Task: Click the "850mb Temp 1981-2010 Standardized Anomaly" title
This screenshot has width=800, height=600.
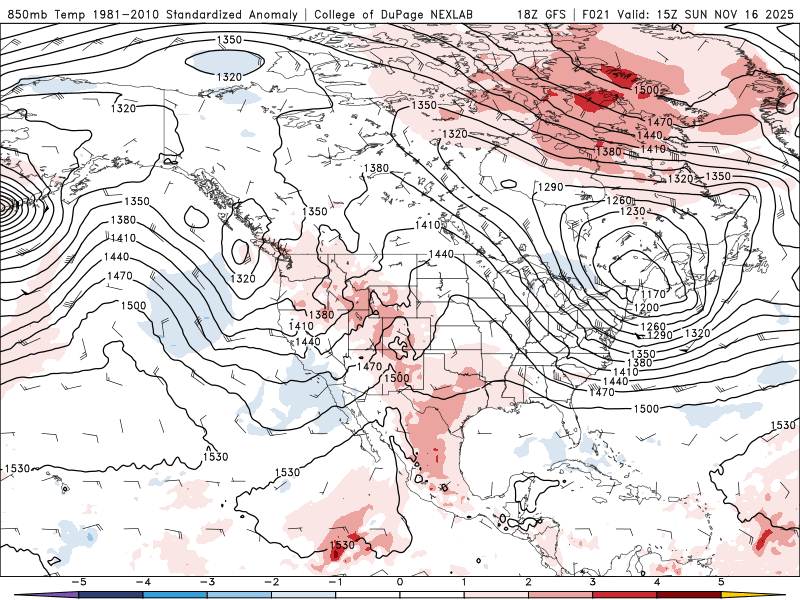Action: pyautogui.click(x=152, y=14)
